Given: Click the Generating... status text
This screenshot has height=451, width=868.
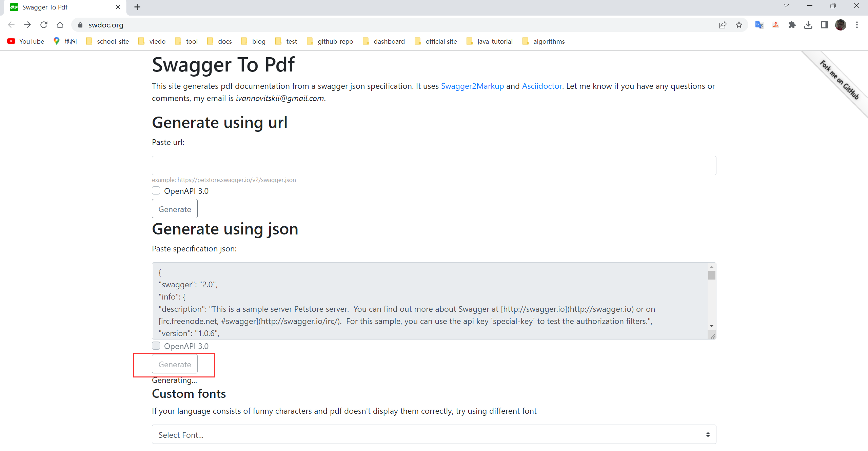Looking at the screenshot, I should coord(174,380).
